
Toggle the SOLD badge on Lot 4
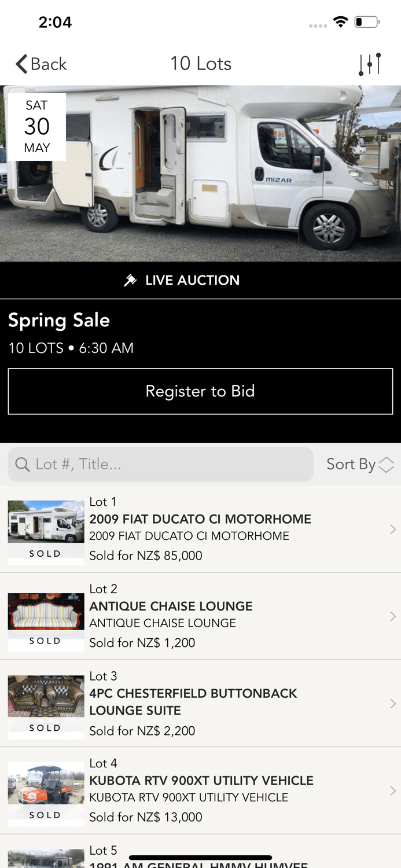coord(45,814)
